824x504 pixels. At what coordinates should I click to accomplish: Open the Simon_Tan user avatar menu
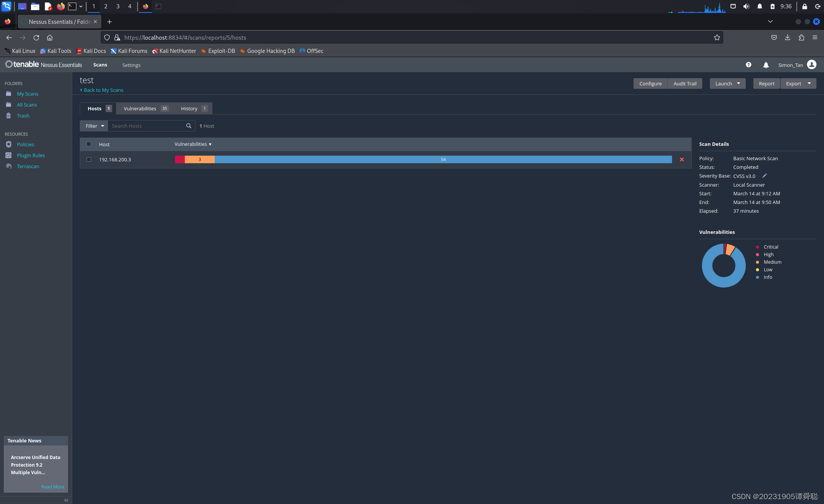click(x=812, y=65)
